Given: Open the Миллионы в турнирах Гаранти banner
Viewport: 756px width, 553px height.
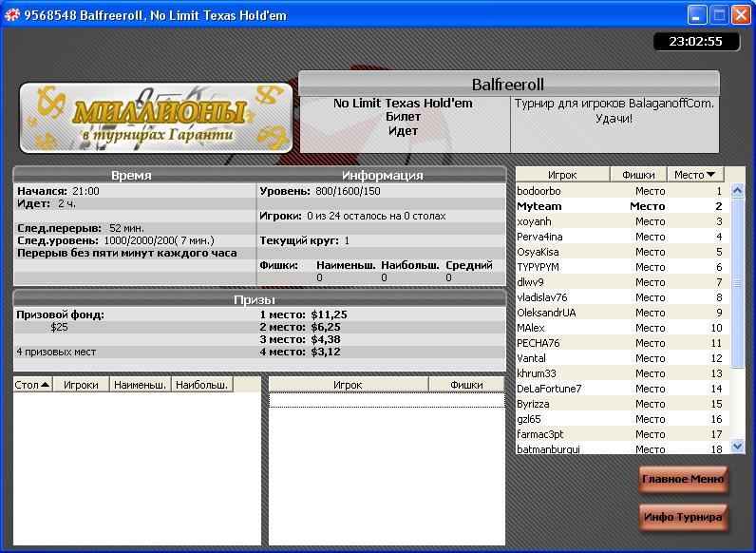Looking at the screenshot, I should (156, 118).
